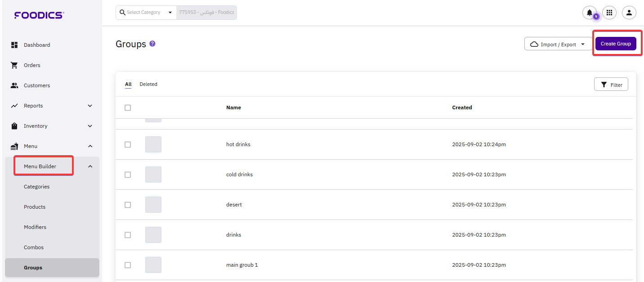Switch to the Deleted tab
This screenshot has height=282, width=644.
[148, 84]
